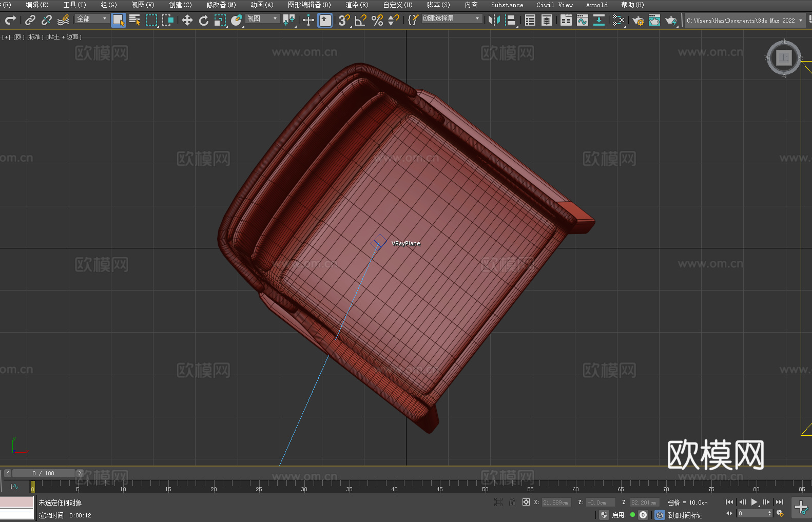The image size is (812, 522).
Task: Open the Substance menu
Action: 507,5
